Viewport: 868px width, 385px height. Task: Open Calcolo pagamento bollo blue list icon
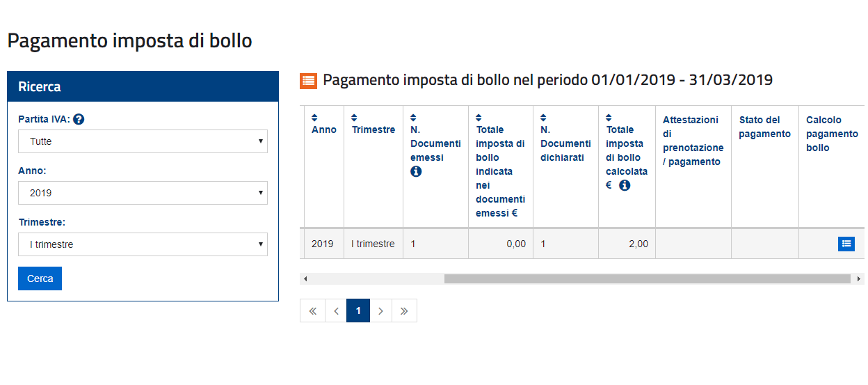click(846, 244)
